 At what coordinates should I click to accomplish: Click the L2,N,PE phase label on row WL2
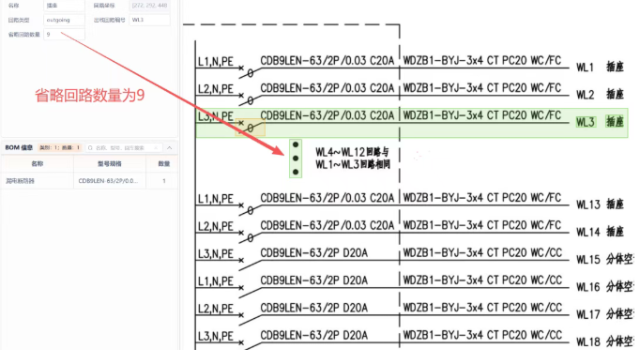[x=216, y=89]
